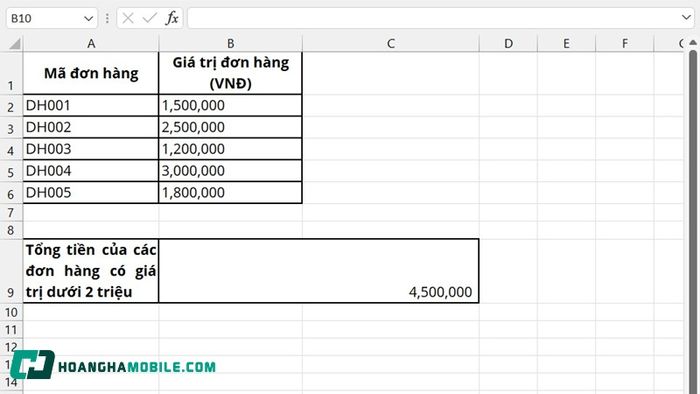Select column A header

91,43
